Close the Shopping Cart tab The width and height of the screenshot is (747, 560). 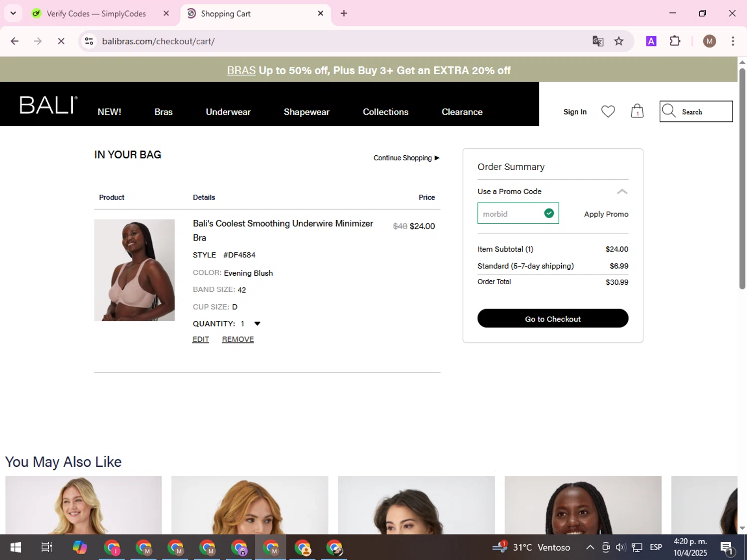click(320, 13)
